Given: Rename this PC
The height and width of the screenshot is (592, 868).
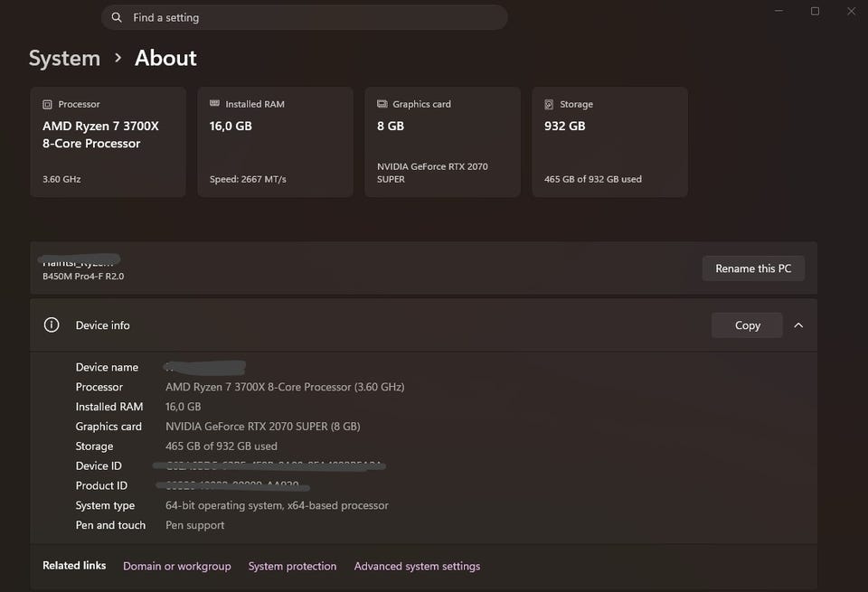Looking at the screenshot, I should pyautogui.click(x=753, y=268).
